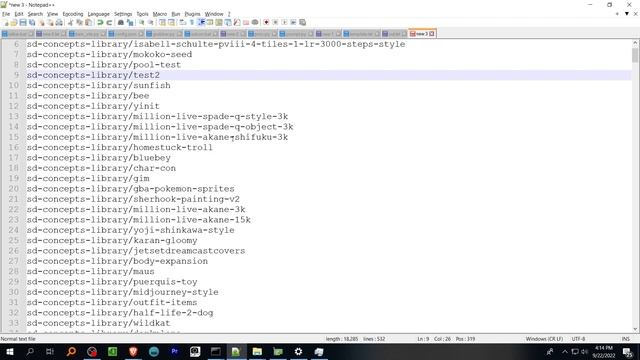Image resolution: width=640 pixels, height=360 pixels.
Task: Open the Settings gear on the taskbar
Action: click(298, 351)
